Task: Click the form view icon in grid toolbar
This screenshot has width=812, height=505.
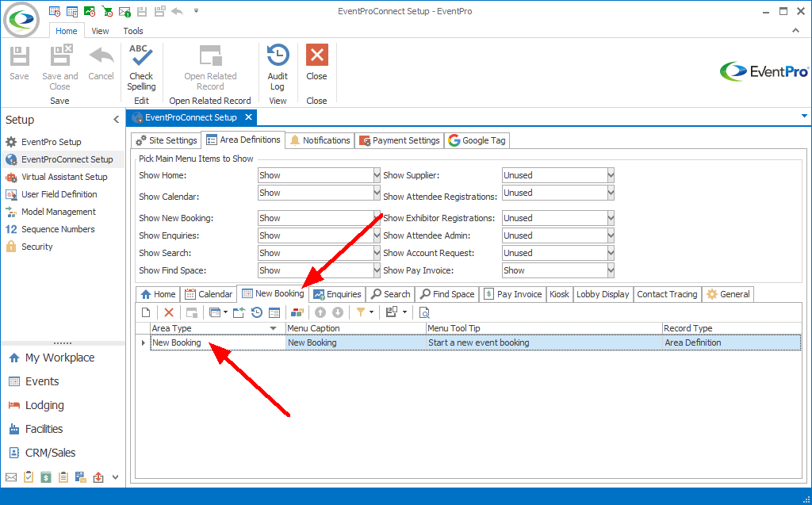Action: point(274,312)
